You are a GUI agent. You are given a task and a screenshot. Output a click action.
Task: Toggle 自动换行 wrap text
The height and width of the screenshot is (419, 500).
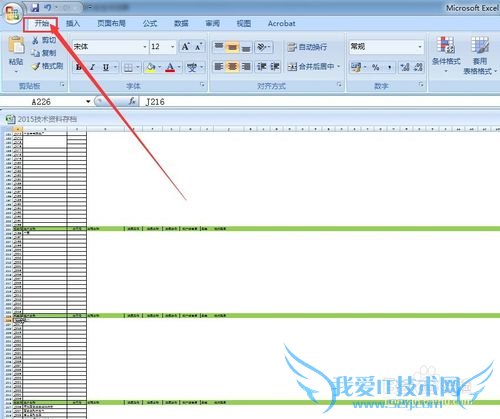307,47
